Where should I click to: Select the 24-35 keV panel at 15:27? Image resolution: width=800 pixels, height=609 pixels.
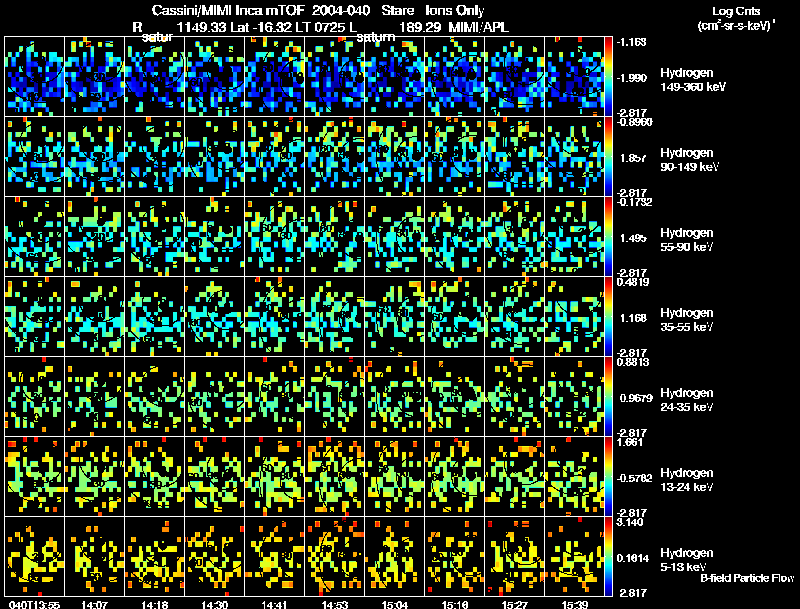point(514,397)
